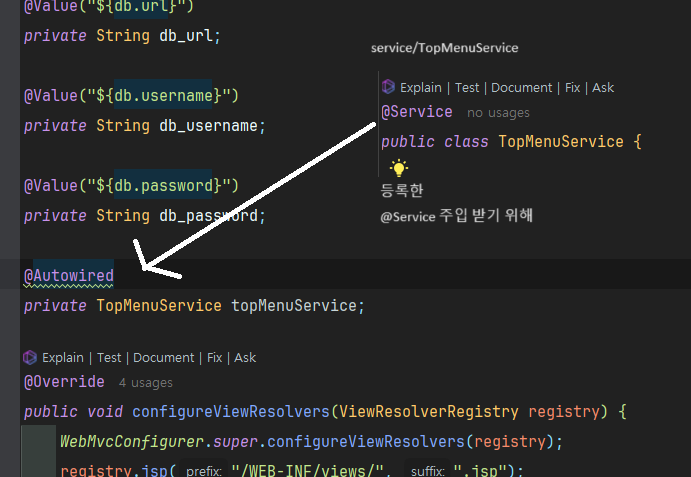Screen dimensions: 691x477
Task: Click the @Service annotation
Action: (x=417, y=112)
